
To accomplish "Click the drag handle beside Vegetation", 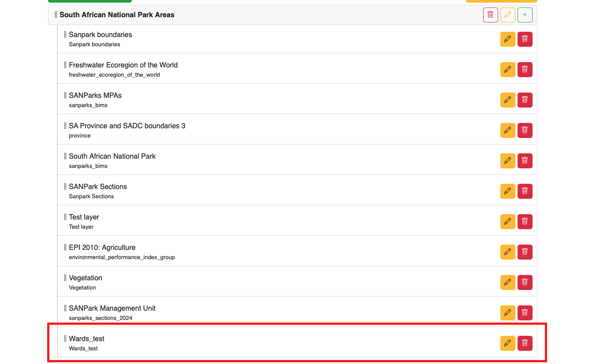I will tap(65, 278).
